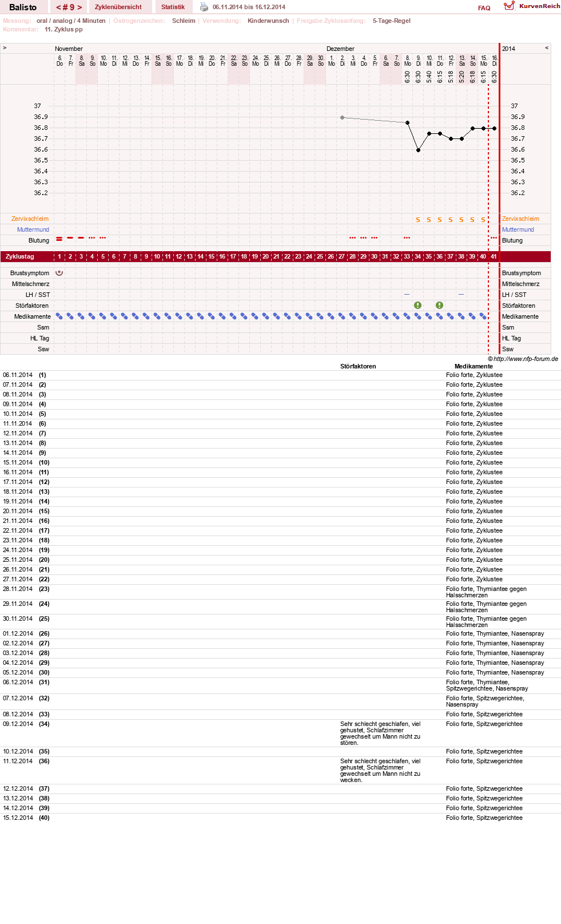
Task: Click the 'Dezember' month label
Action: pos(340,49)
